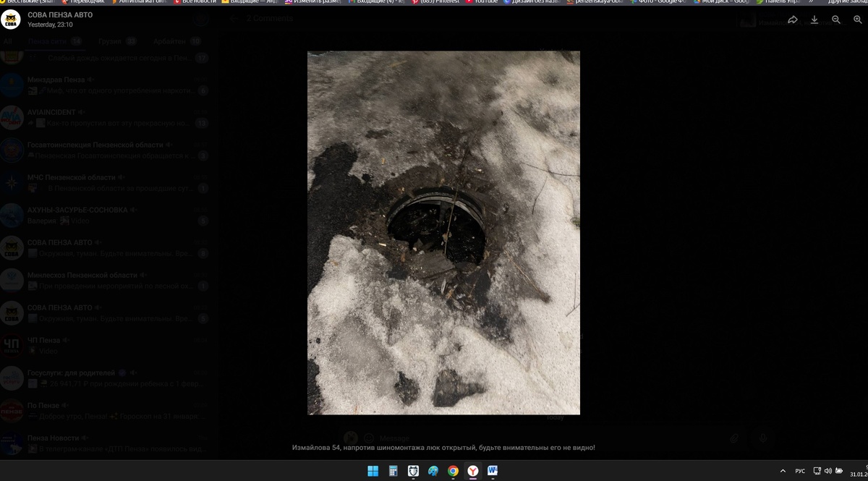Zoom out of the photo
Screen dimensions: 868x481
pos(836,20)
